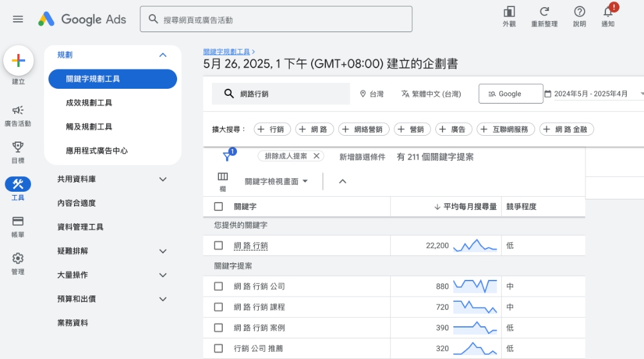Viewport: 644px width, 359px height.
Task: Open 管理 admin gear icon
Action: (17, 264)
